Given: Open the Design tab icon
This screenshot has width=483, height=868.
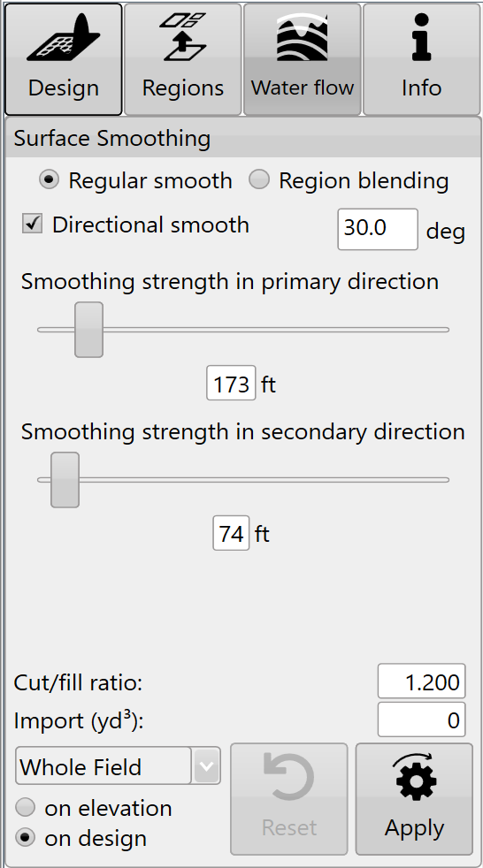Looking at the screenshot, I should [64, 38].
